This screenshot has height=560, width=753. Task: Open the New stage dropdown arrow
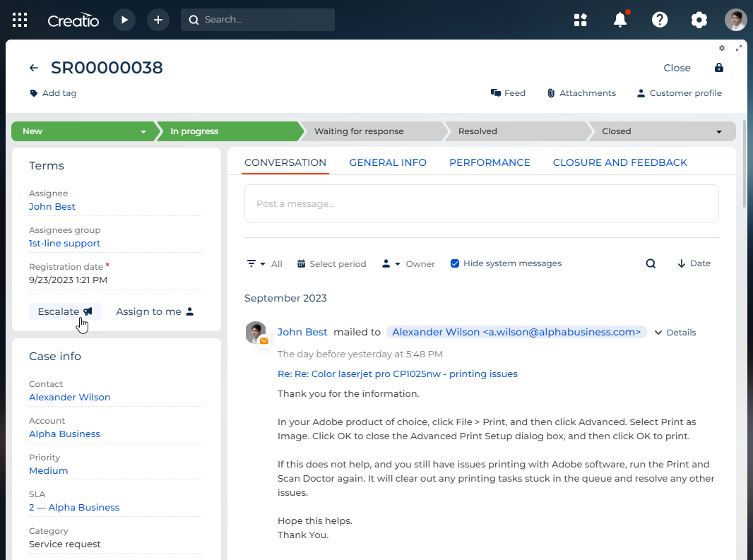(143, 131)
